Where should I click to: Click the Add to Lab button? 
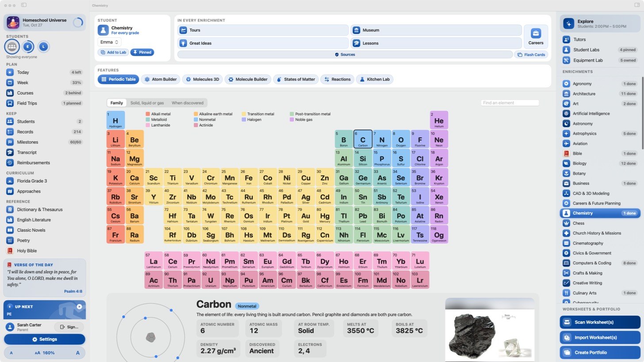click(x=113, y=52)
